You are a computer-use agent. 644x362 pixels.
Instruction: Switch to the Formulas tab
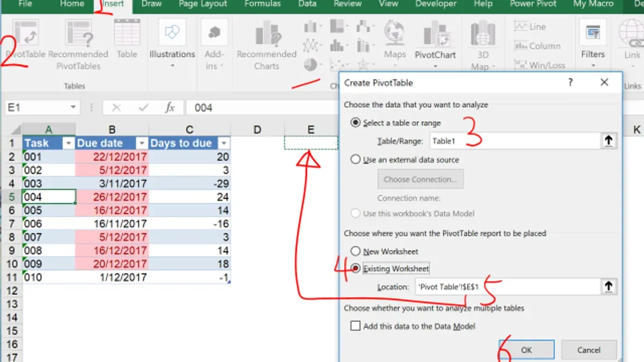coord(262,4)
